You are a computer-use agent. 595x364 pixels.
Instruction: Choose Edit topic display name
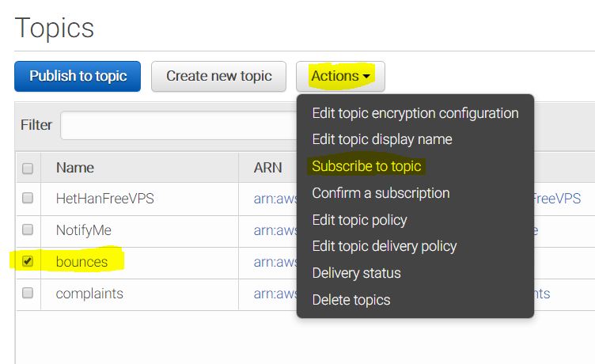coord(381,139)
